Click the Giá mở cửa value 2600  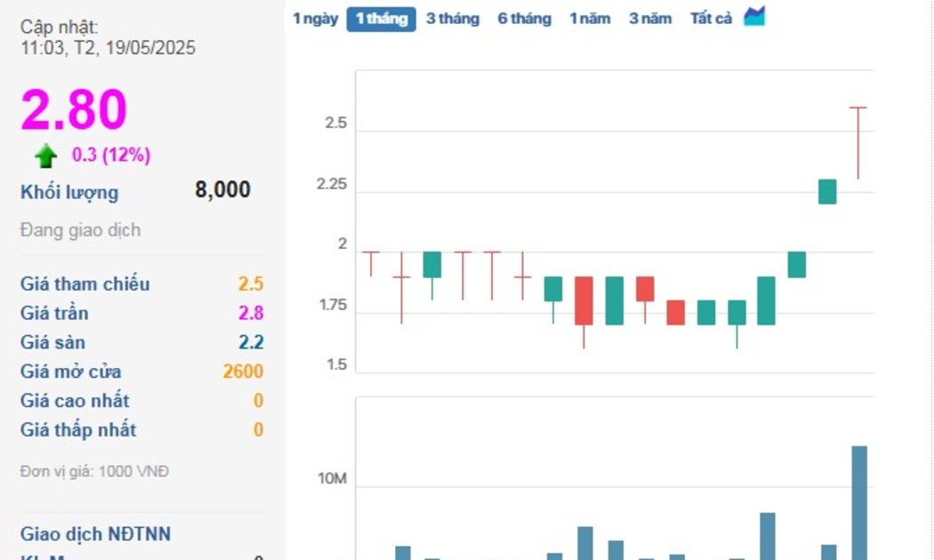click(x=243, y=372)
